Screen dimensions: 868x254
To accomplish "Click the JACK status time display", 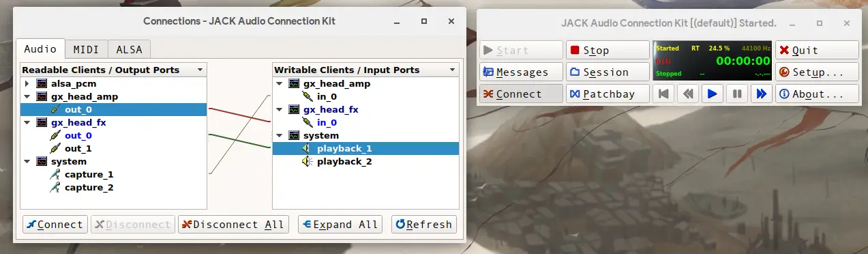I will [x=743, y=61].
